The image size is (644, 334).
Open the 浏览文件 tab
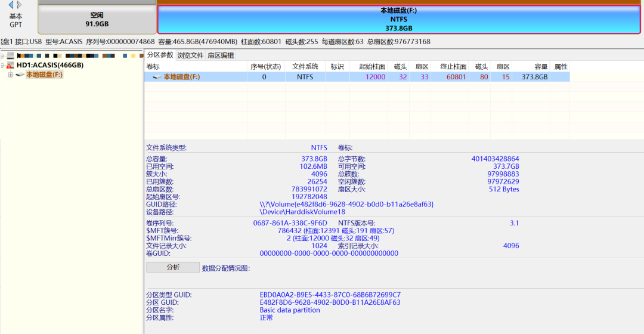tap(190, 55)
